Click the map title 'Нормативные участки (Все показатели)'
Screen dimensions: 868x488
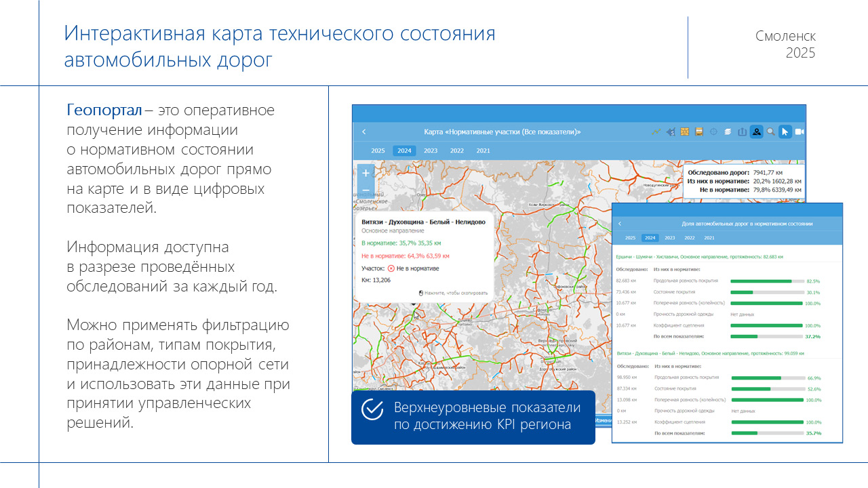point(502,131)
